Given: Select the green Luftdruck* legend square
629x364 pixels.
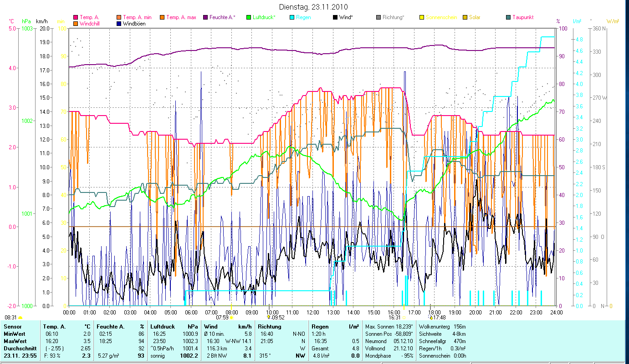Looking at the screenshot, I should pyautogui.click(x=249, y=17).
